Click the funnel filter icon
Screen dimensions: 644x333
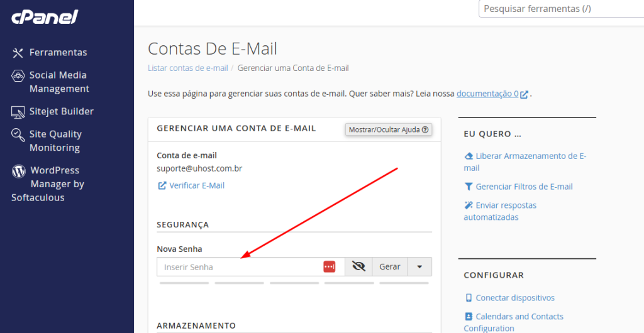(468, 187)
